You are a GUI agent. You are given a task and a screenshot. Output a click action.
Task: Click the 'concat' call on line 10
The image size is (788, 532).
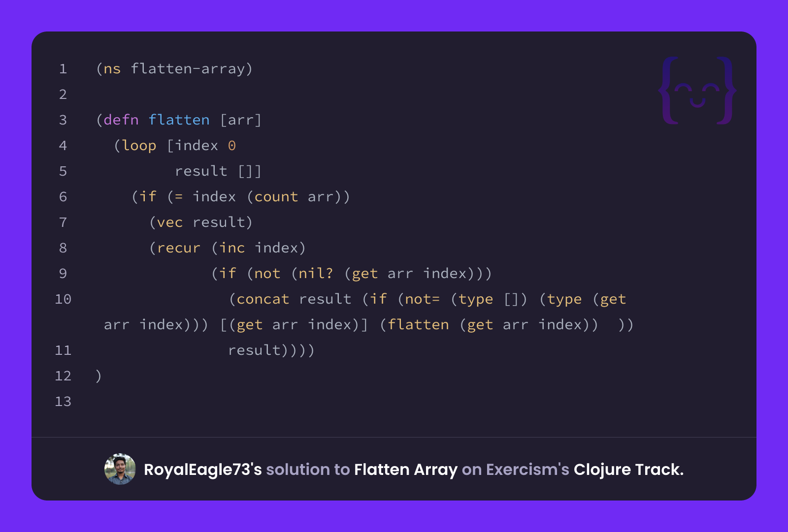coord(263,299)
